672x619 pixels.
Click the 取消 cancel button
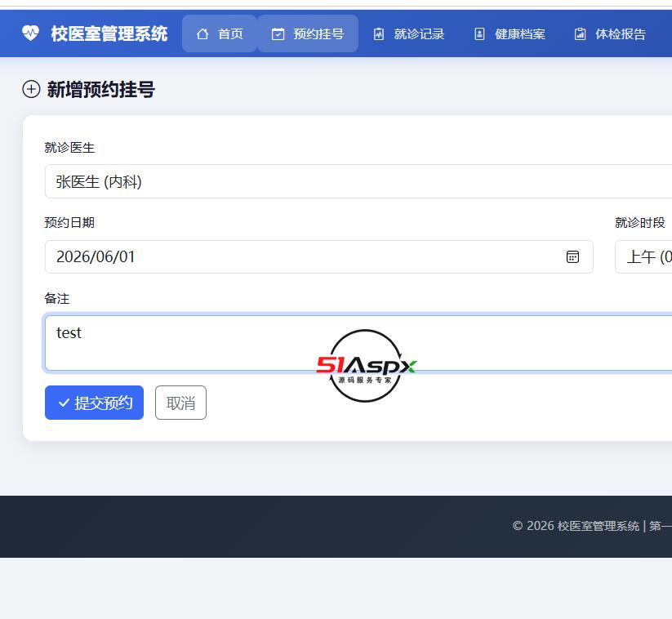pos(180,403)
